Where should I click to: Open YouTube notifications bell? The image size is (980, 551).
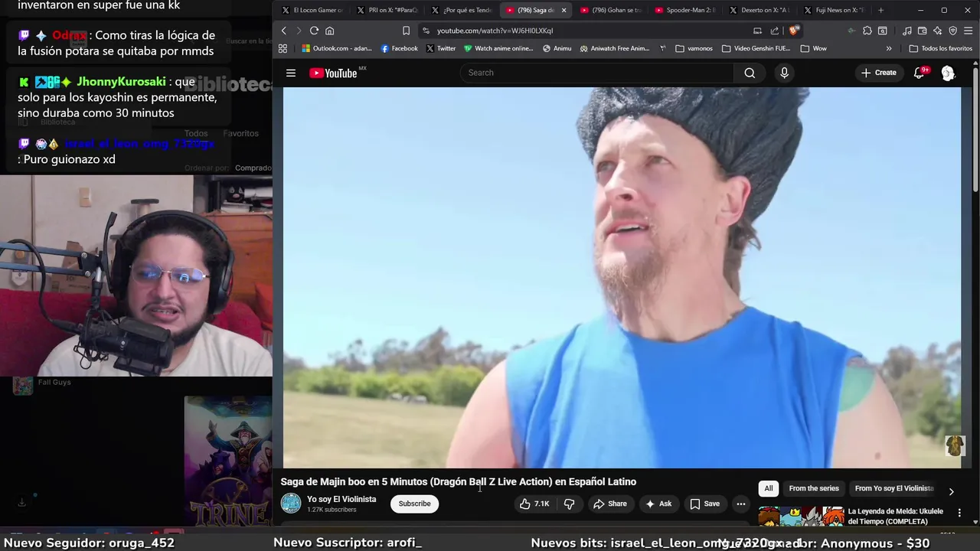(x=920, y=73)
